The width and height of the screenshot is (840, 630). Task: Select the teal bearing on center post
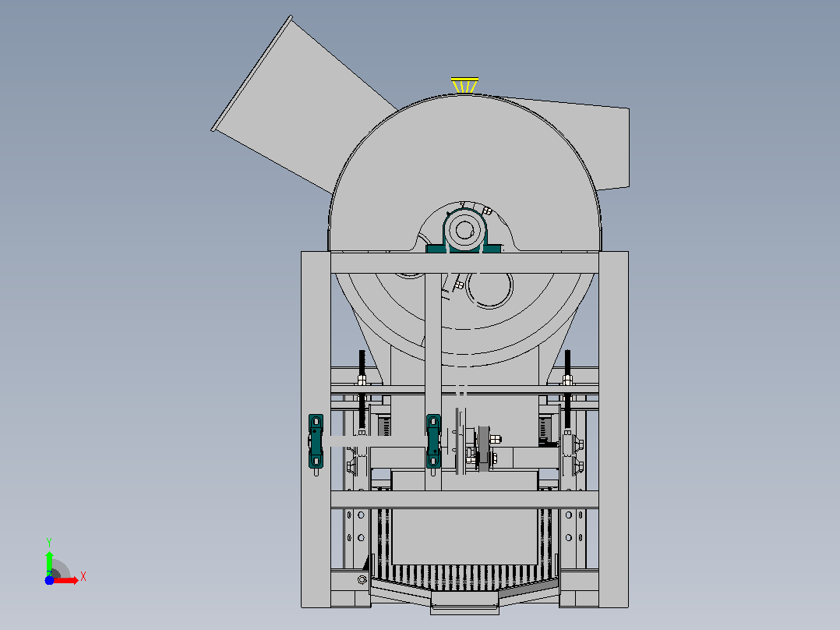[433, 441]
